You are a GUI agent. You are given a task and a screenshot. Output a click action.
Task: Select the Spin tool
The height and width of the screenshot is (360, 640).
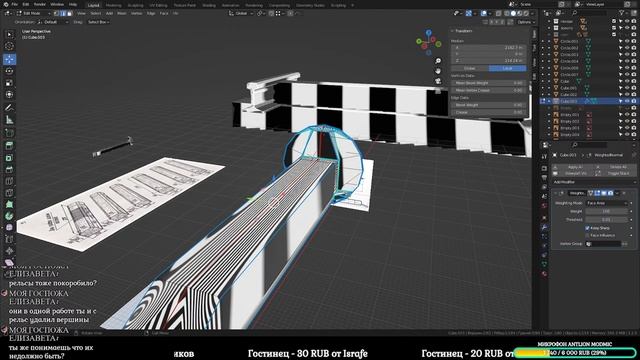[x=9, y=216]
